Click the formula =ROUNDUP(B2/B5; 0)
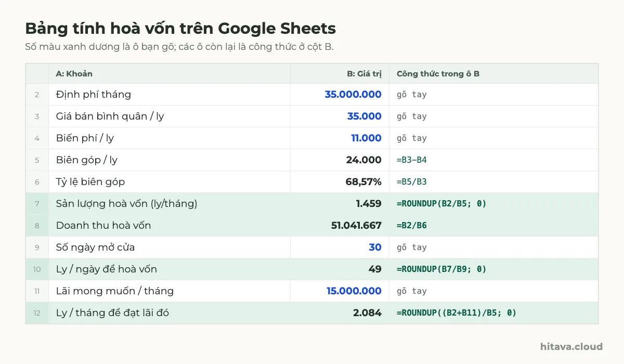Screen dimensions: 624x364 pos(441,204)
